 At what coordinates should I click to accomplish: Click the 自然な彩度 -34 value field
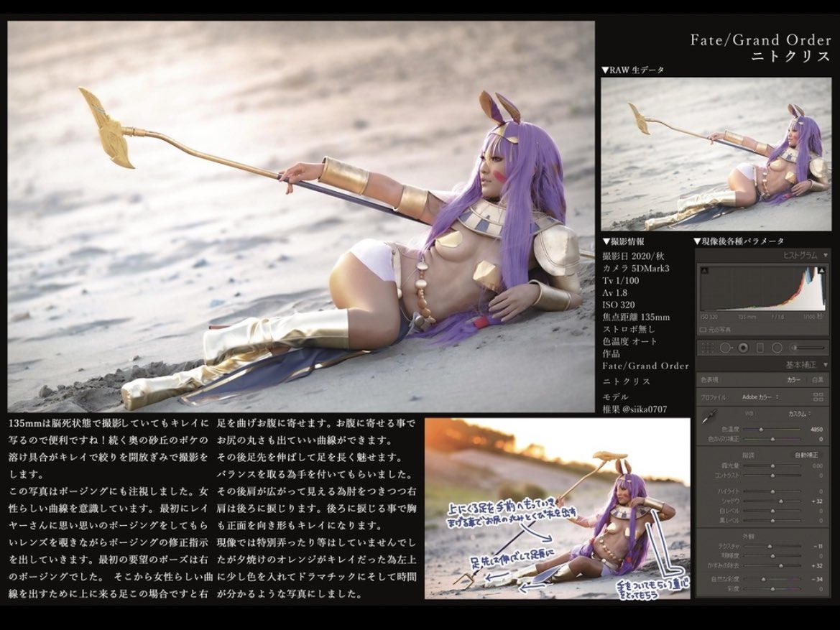(x=818, y=579)
